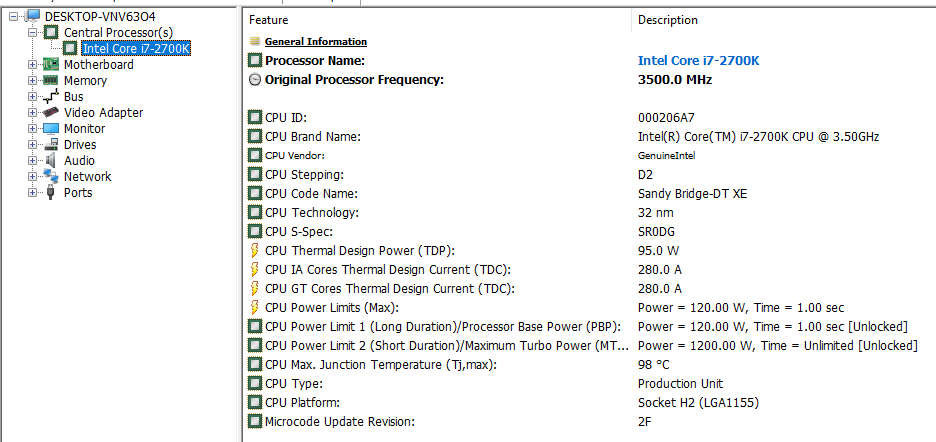Click the Sandy Bridge-DT XE code name

click(x=693, y=194)
